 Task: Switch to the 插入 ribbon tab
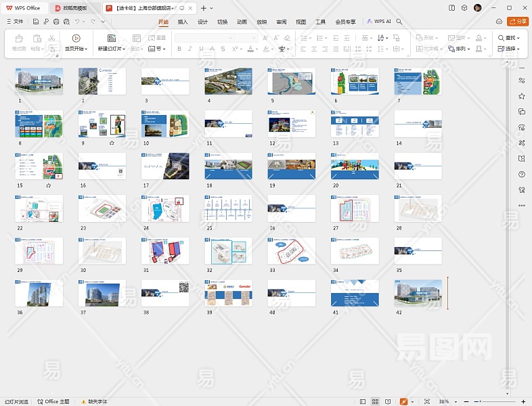[x=183, y=22]
